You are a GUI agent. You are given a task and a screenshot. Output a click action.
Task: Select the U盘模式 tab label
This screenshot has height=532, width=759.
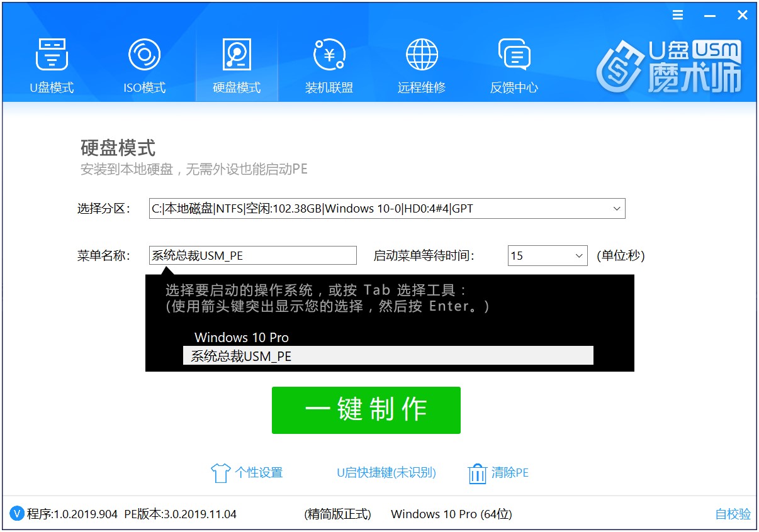[52, 87]
